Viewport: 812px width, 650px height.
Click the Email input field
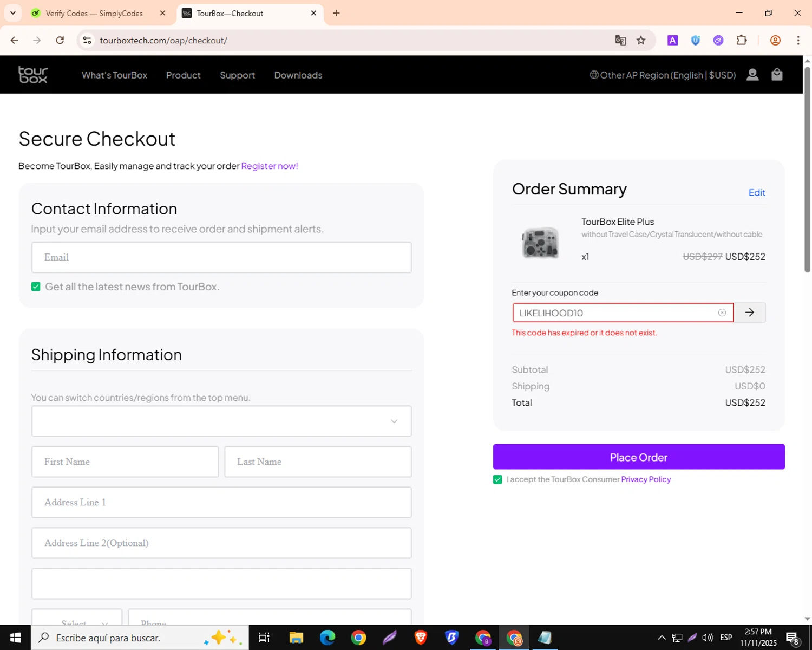[x=221, y=257]
